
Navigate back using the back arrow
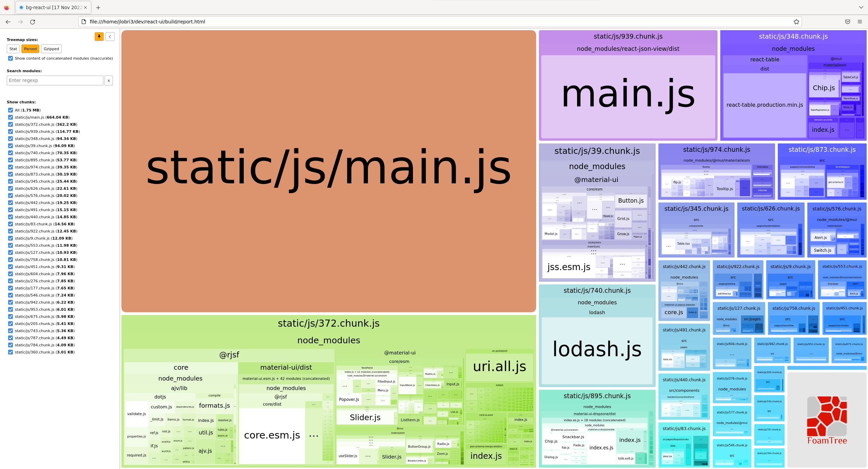[8, 22]
